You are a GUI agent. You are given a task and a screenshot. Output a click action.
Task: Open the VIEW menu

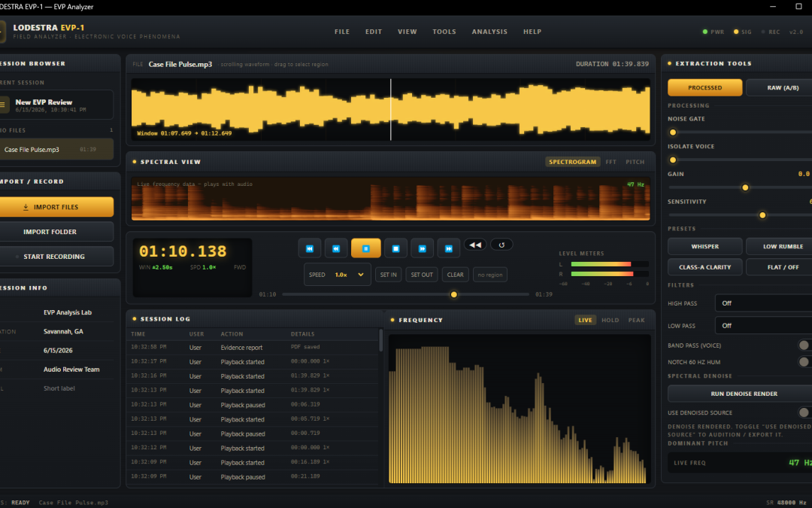[x=407, y=32]
